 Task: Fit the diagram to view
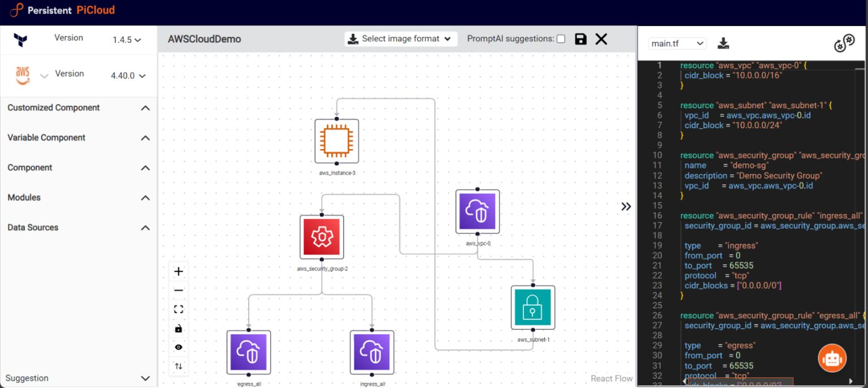(179, 309)
